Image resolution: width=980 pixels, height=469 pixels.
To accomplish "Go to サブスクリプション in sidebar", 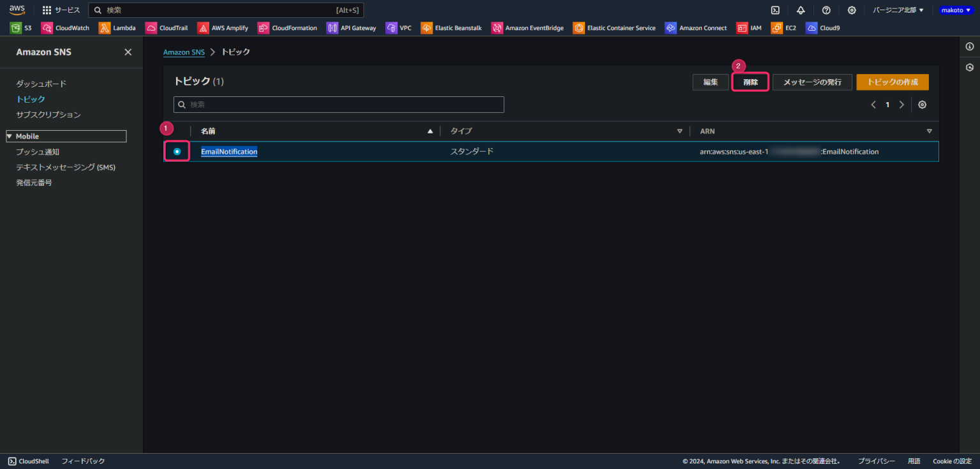I will pyautogui.click(x=48, y=115).
